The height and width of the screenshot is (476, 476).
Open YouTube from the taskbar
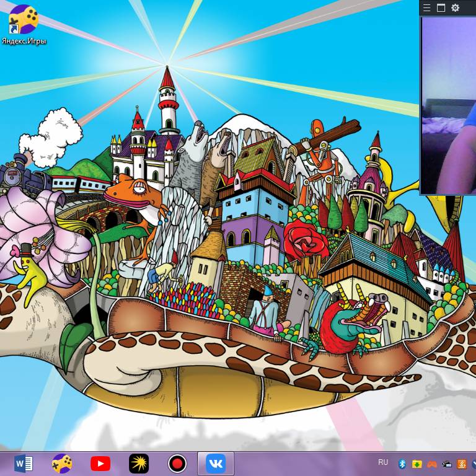(100, 464)
